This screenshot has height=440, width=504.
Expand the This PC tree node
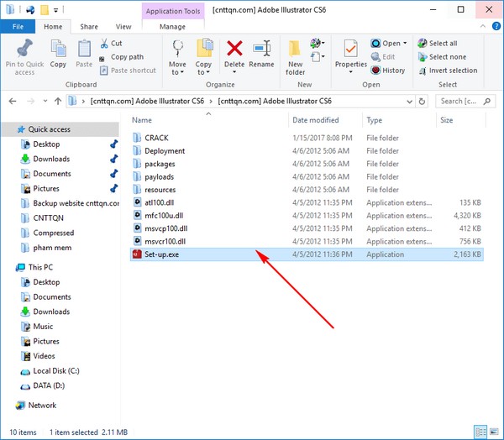[x=8, y=268]
